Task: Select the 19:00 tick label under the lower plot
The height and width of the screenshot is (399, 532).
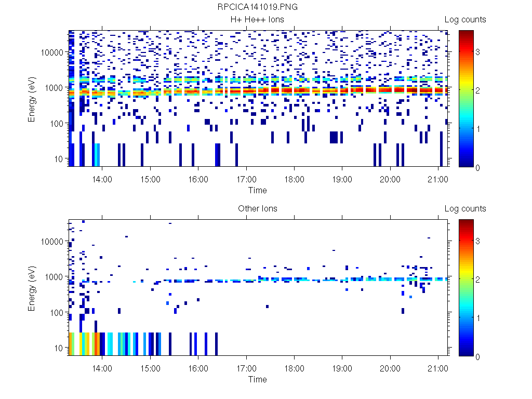Action: [x=342, y=368]
